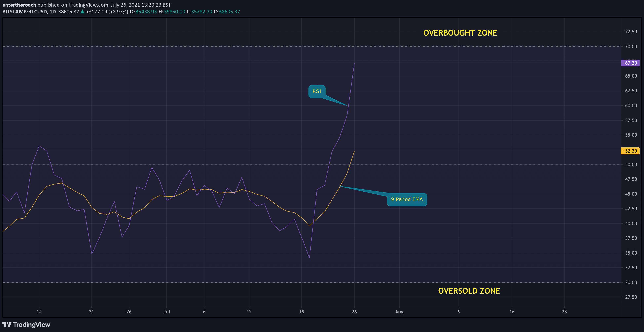Click the 21 date label on the time axis
Viewport: 644px width, 332px height.
click(91, 312)
